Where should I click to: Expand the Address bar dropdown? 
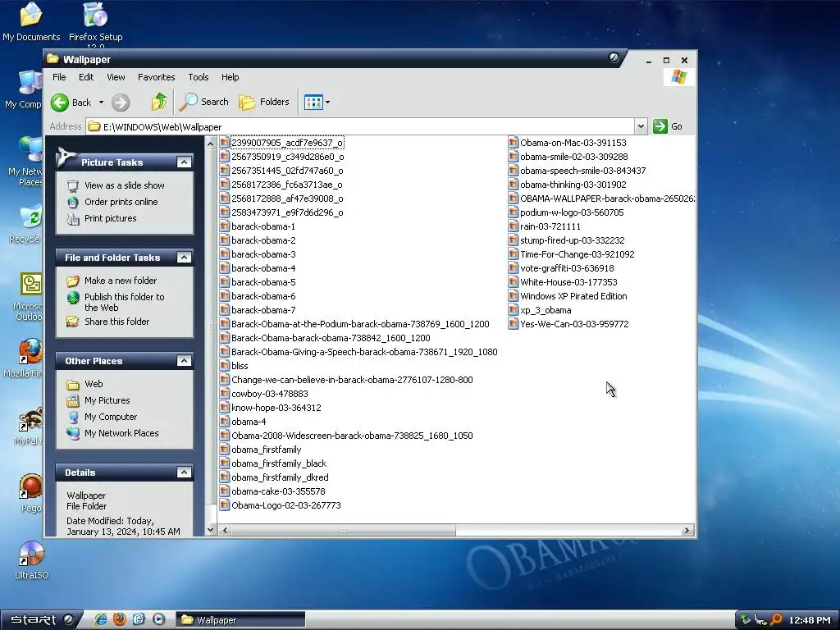point(641,126)
